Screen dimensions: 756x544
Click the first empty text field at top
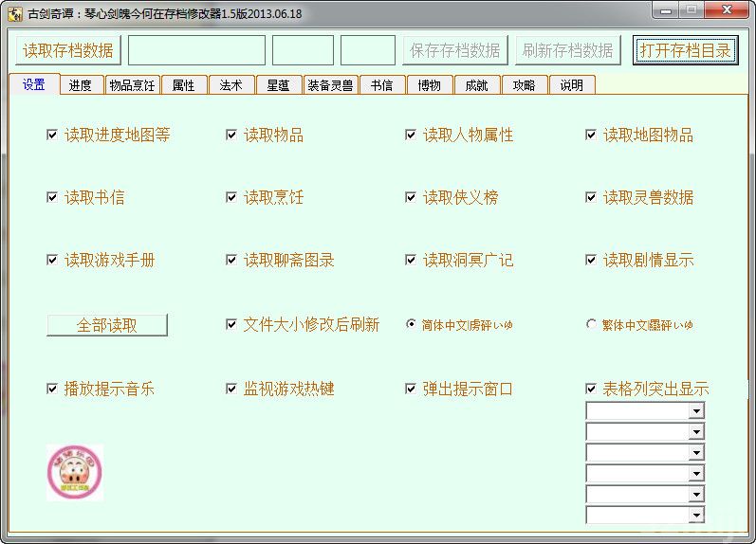196,50
